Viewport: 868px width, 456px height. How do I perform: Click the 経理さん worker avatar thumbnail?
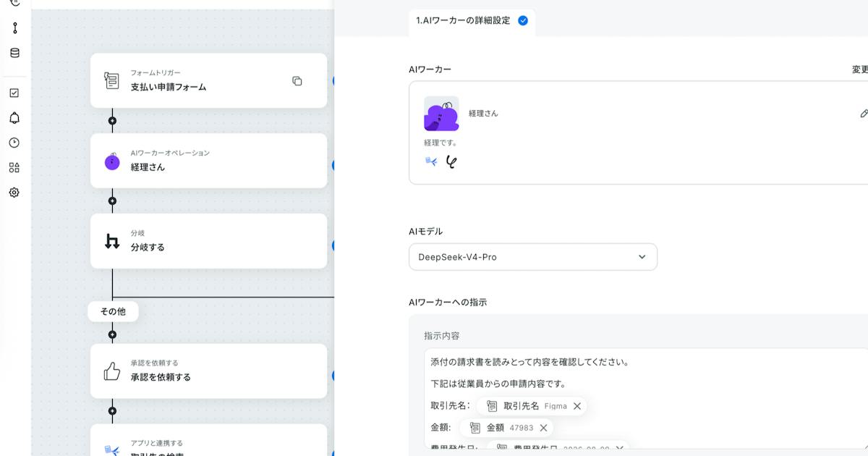pos(441,114)
